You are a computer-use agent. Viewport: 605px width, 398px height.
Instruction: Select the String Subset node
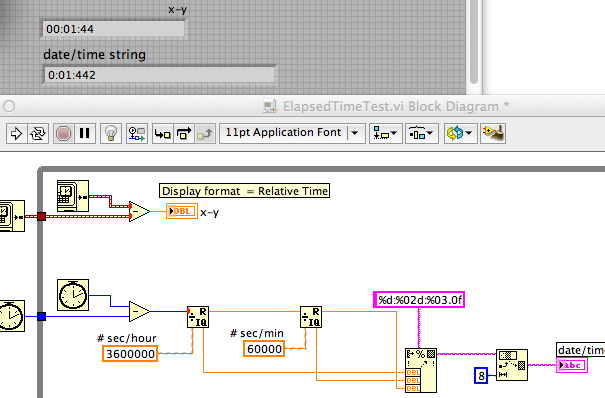(512, 365)
